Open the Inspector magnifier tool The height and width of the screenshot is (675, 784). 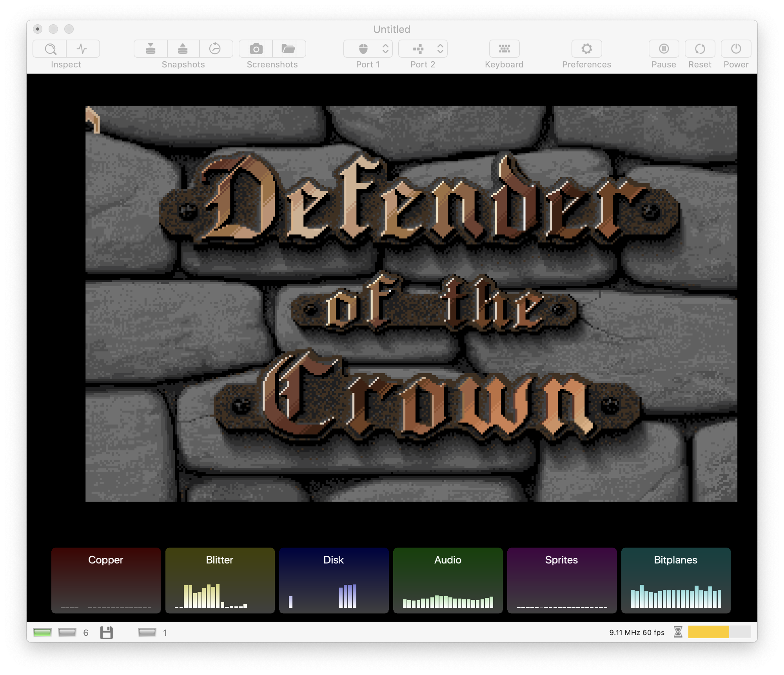pos(50,49)
